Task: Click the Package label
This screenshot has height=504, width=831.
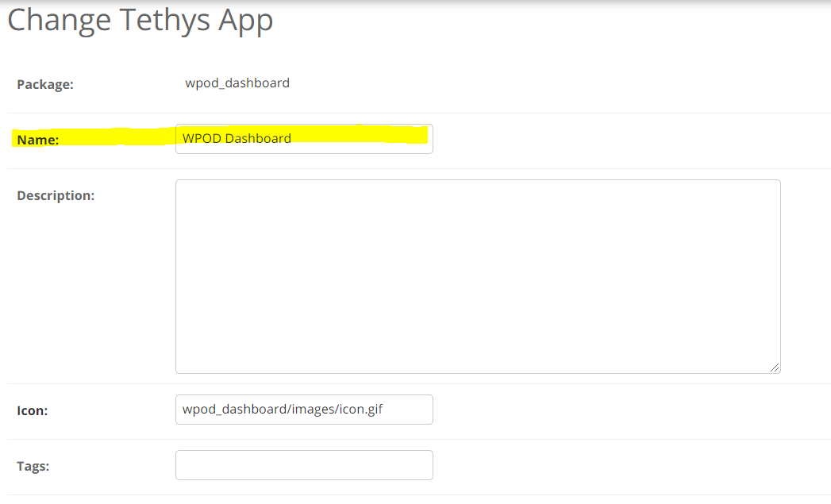Action: point(45,83)
